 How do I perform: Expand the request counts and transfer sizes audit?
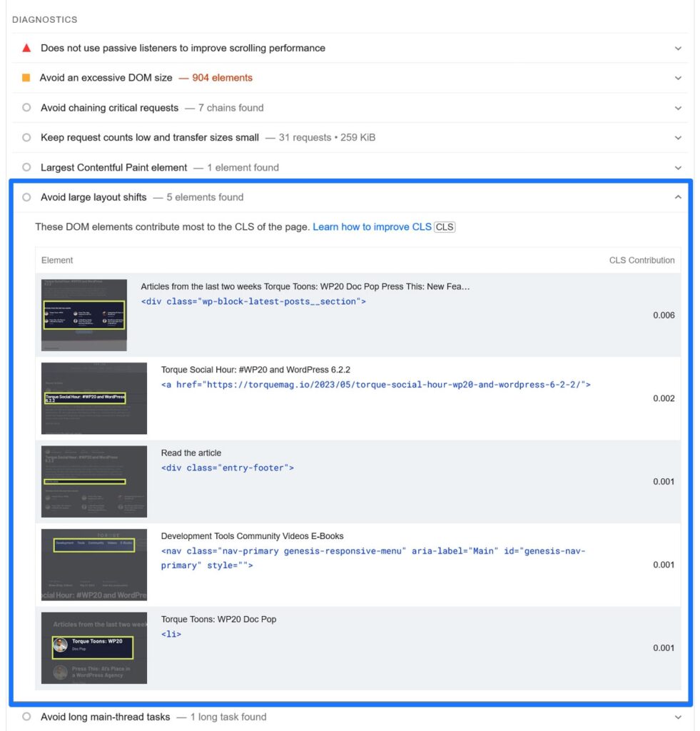point(678,137)
